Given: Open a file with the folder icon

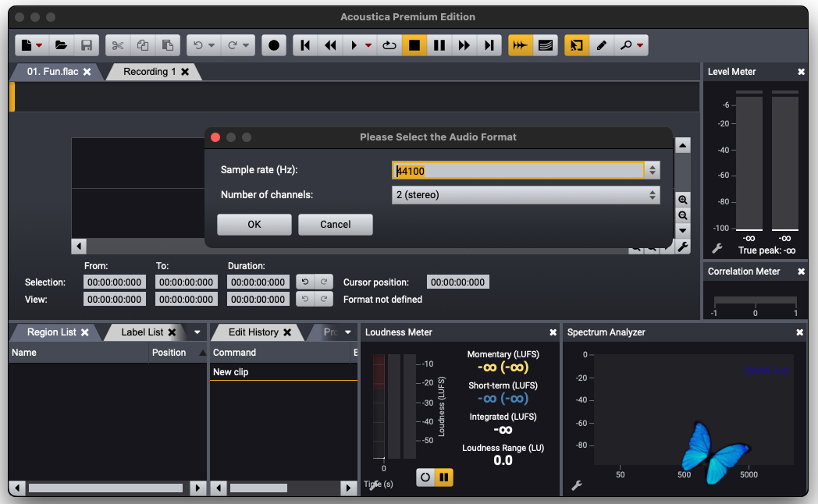Looking at the screenshot, I should [61, 45].
